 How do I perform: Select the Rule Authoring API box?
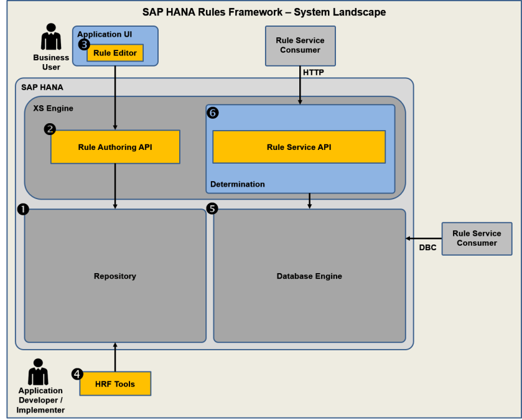[115, 147]
